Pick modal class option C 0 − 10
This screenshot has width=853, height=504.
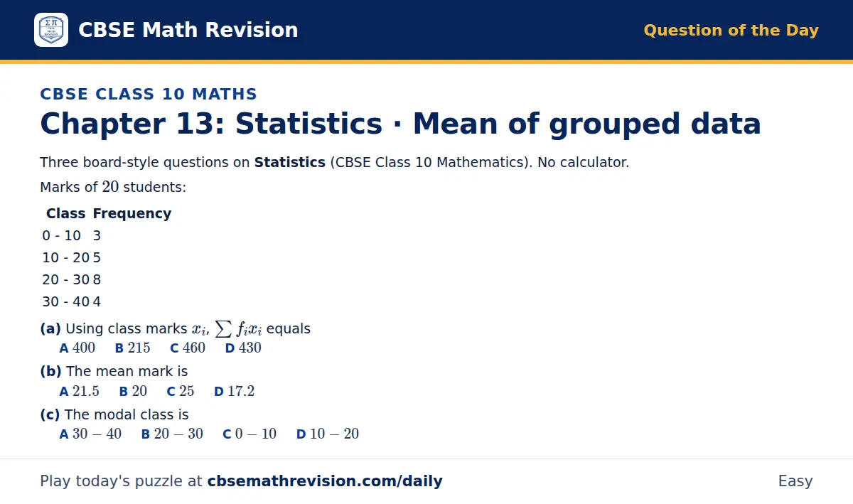250,434
